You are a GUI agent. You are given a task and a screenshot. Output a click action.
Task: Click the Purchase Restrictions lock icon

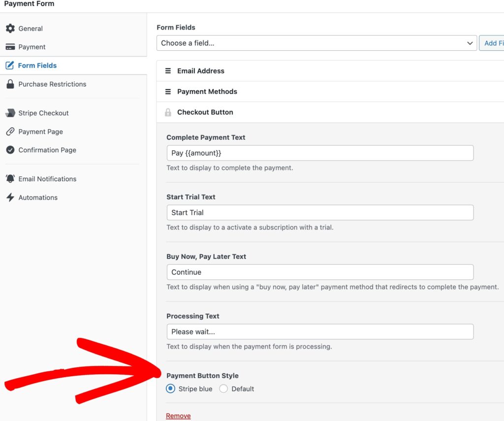click(10, 84)
